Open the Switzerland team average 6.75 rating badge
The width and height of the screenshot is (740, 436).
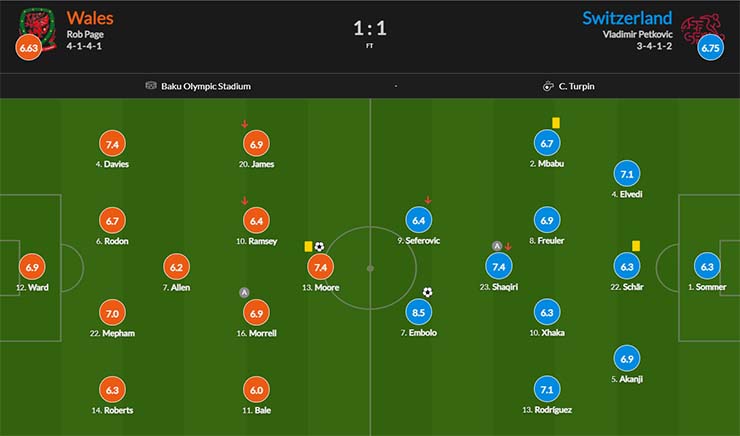tap(711, 48)
